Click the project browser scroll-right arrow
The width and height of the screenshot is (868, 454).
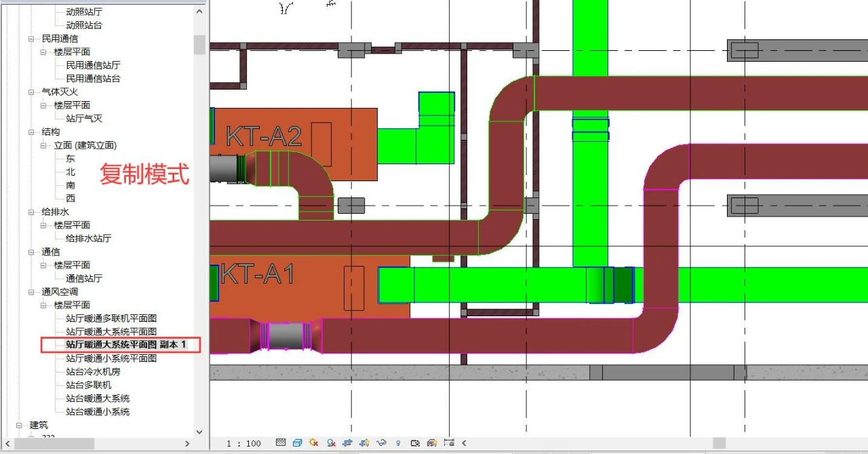[187, 444]
